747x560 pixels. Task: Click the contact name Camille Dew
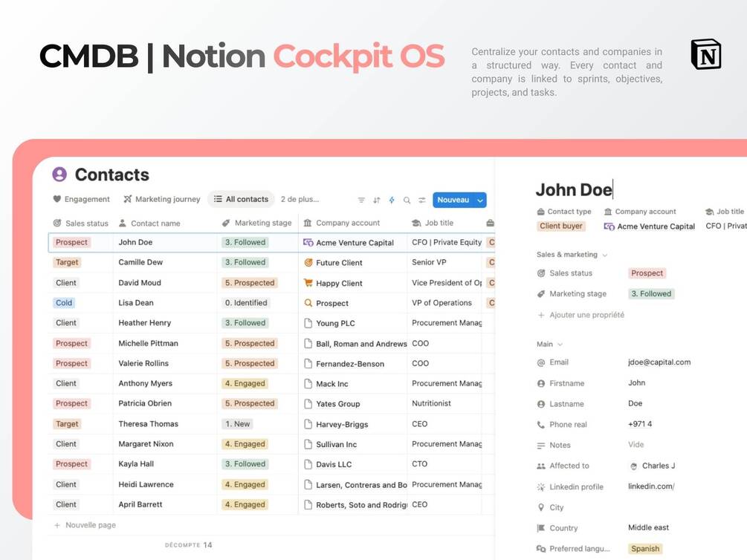(x=140, y=262)
